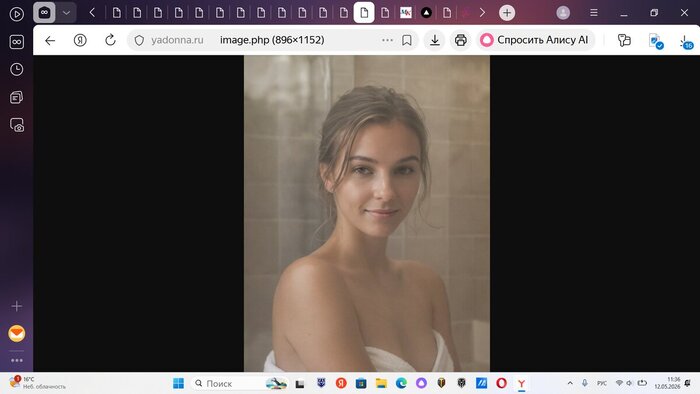Click the yadonna.ru domain in address bar
Screen dimensions: 700x394
(x=177, y=40)
